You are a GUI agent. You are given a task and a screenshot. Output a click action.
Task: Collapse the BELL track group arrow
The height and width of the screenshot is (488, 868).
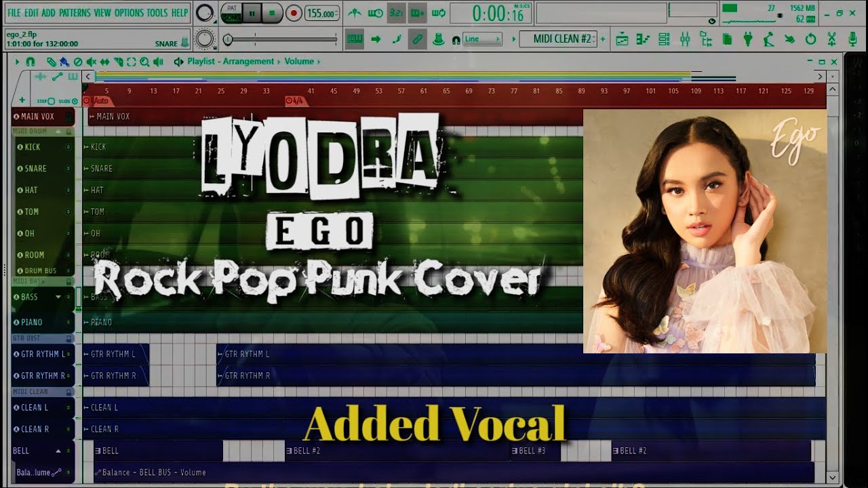click(58, 451)
